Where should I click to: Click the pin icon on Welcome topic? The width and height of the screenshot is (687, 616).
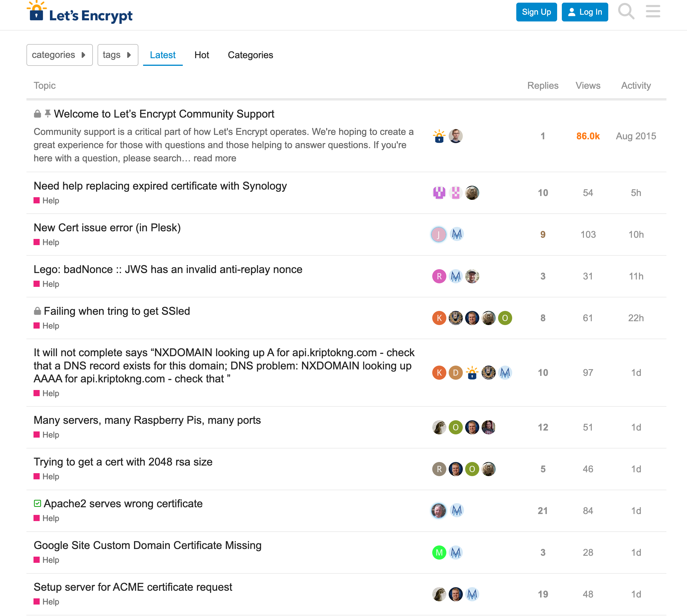pyautogui.click(x=48, y=114)
